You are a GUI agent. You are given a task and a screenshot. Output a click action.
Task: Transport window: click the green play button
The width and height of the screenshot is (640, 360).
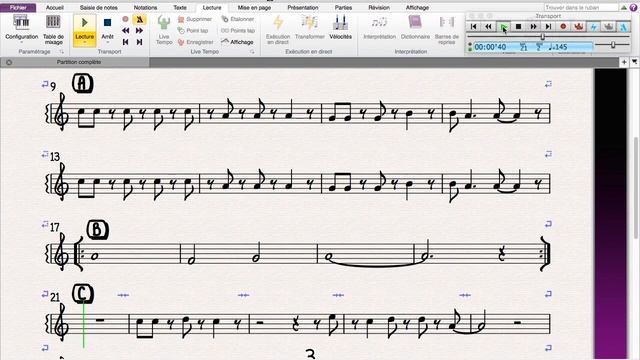click(x=503, y=27)
